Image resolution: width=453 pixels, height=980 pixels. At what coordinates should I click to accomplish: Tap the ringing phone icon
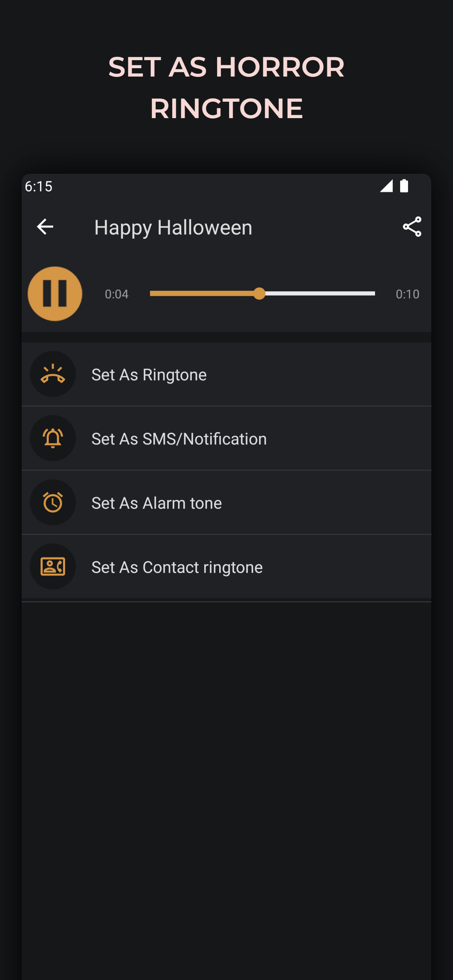coord(53,374)
